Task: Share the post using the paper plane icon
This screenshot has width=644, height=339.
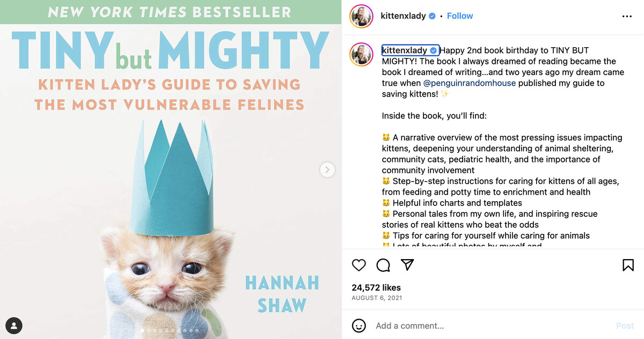Action: click(408, 265)
